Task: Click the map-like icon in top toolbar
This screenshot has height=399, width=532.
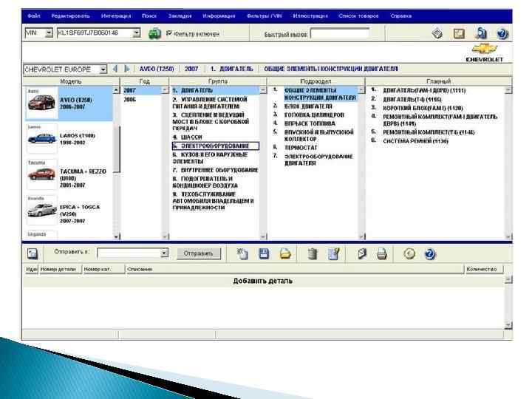Action: (x=459, y=33)
